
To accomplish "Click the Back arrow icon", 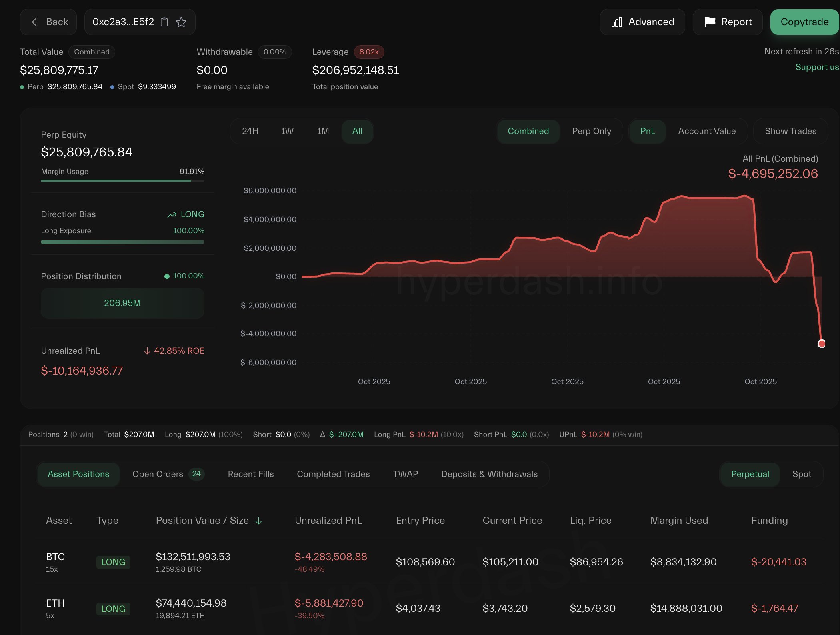I will [35, 22].
